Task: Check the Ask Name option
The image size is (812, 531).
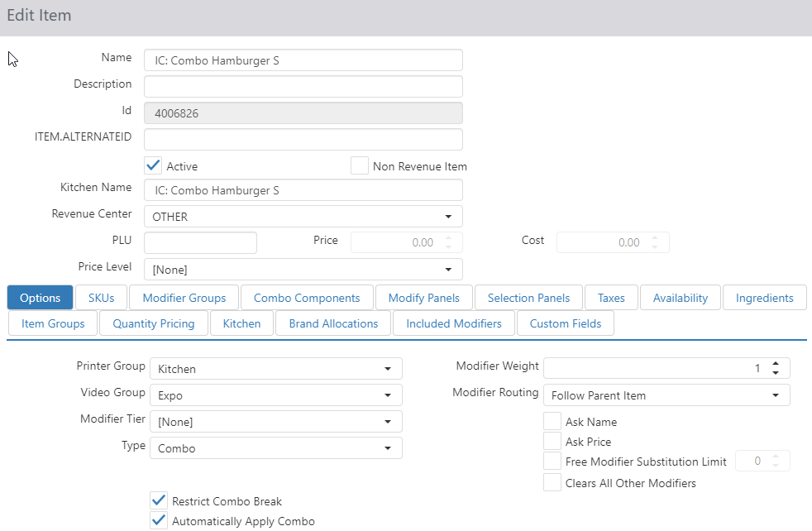Action: tap(552, 421)
